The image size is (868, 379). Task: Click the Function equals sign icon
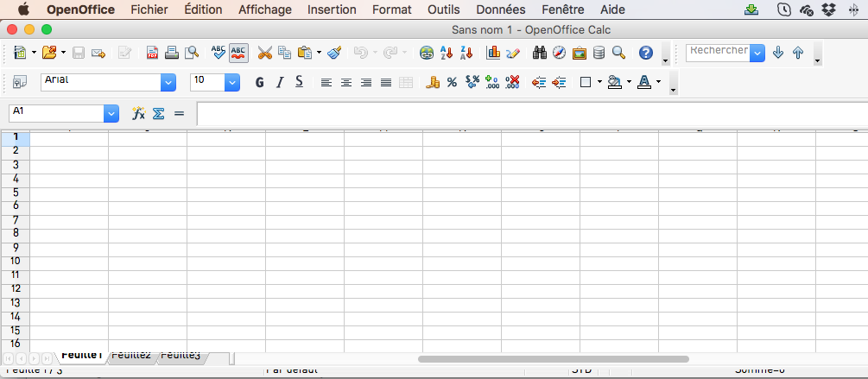(x=179, y=113)
